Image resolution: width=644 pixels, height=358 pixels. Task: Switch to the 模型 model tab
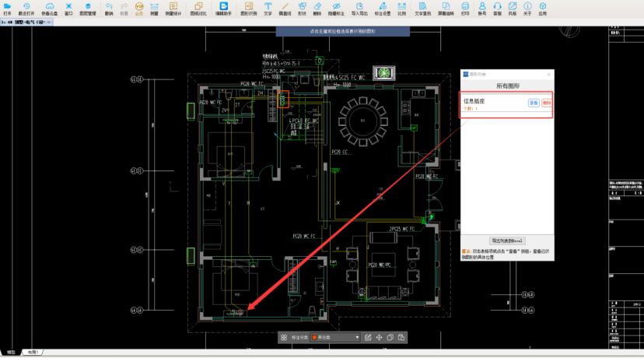pyautogui.click(x=11, y=352)
